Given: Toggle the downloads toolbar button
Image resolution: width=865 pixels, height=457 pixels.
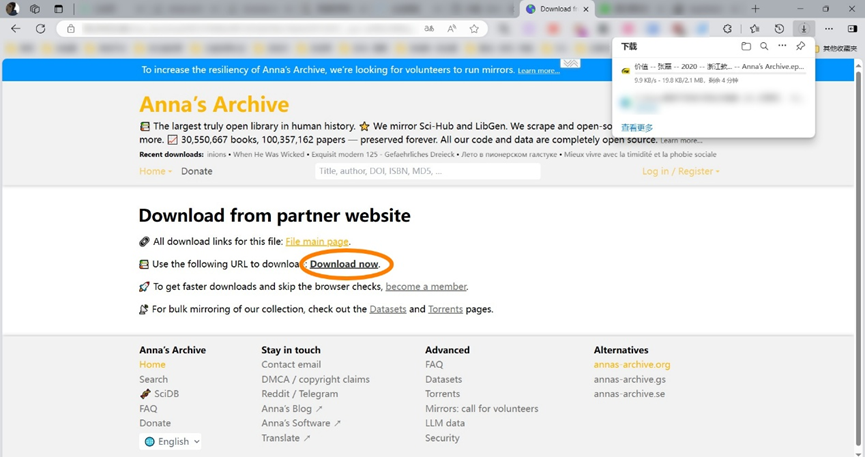Looking at the screenshot, I should click(x=804, y=29).
